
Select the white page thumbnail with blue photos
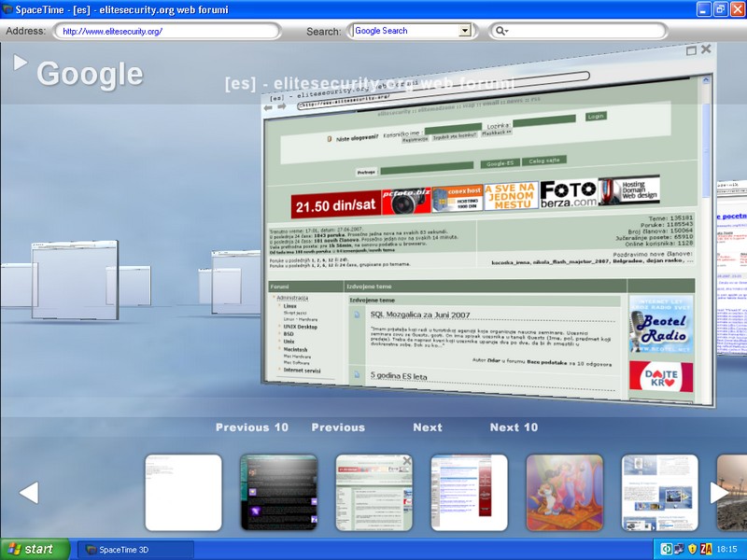click(660, 493)
